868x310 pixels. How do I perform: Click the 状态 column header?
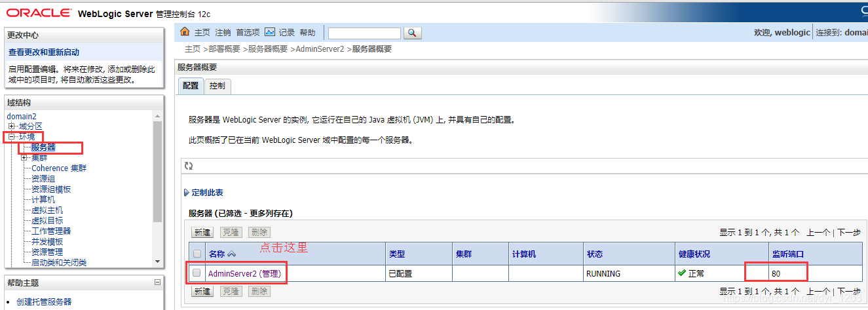tap(595, 254)
